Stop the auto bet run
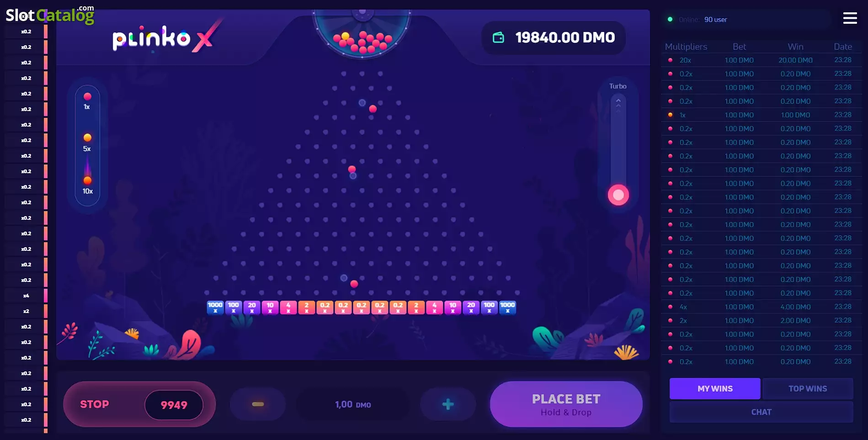The width and height of the screenshot is (868, 440). click(x=95, y=404)
